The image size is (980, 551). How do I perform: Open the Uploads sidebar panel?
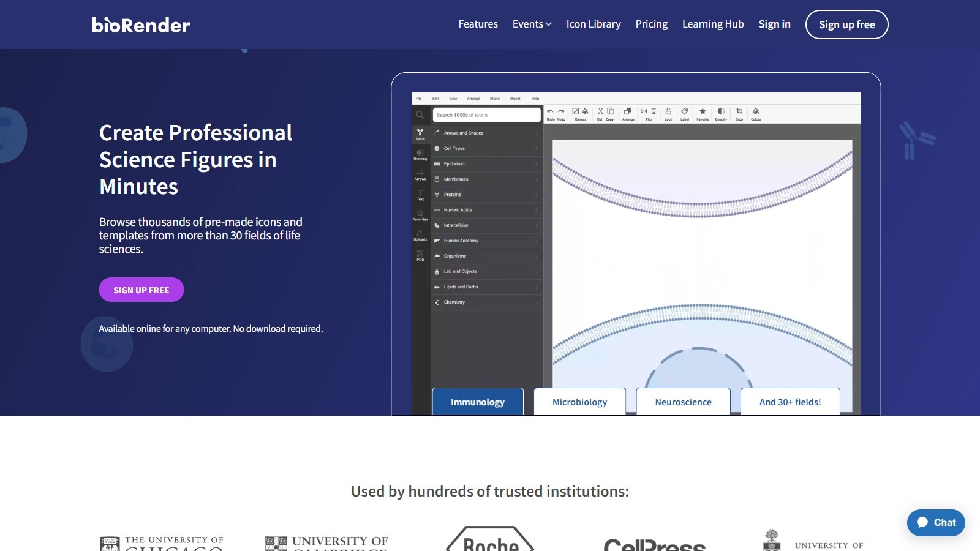tap(420, 235)
